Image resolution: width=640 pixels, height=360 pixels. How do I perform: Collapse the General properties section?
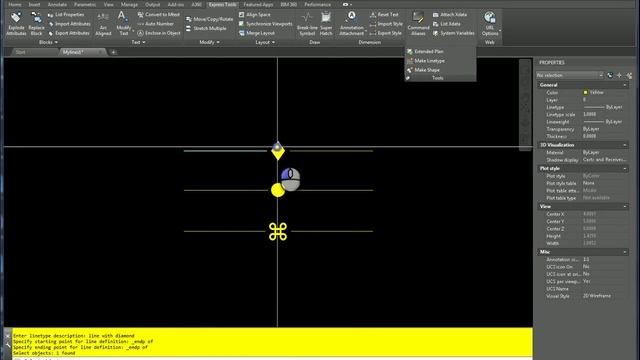625,85
